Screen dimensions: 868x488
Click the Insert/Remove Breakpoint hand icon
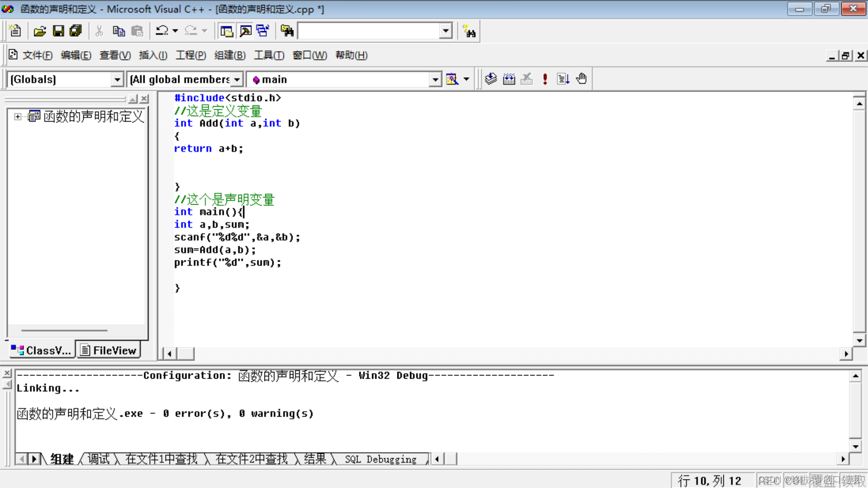pos(581,79)
